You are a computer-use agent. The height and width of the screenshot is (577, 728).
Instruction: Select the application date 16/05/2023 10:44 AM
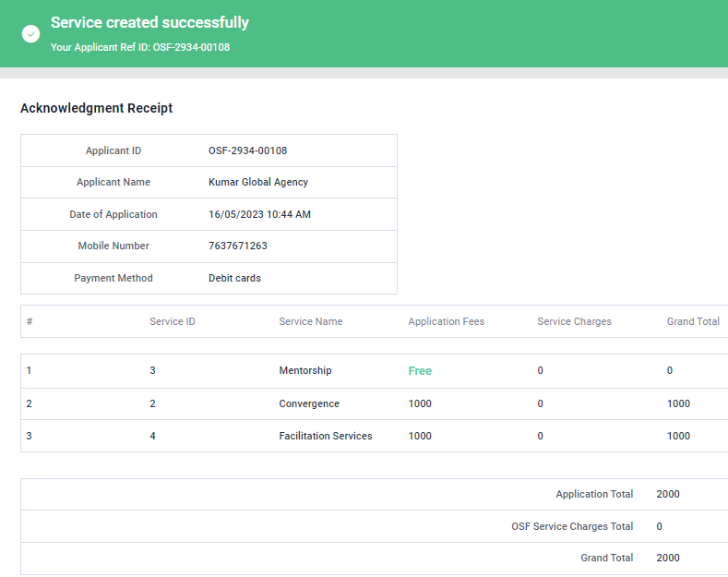259,214
